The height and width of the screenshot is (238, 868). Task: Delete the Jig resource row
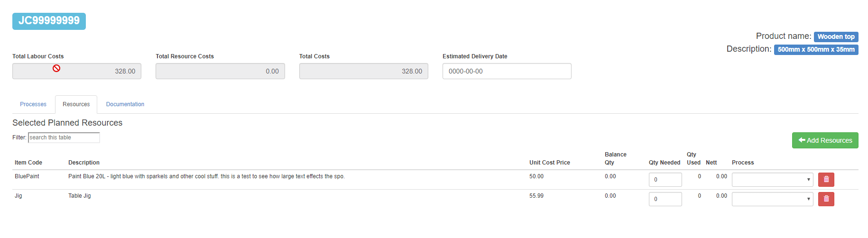826,199
